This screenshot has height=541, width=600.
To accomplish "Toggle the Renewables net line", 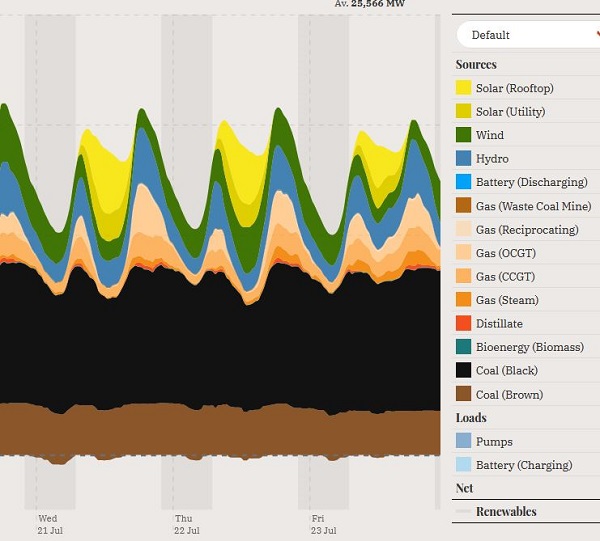I will coord(505,512).
